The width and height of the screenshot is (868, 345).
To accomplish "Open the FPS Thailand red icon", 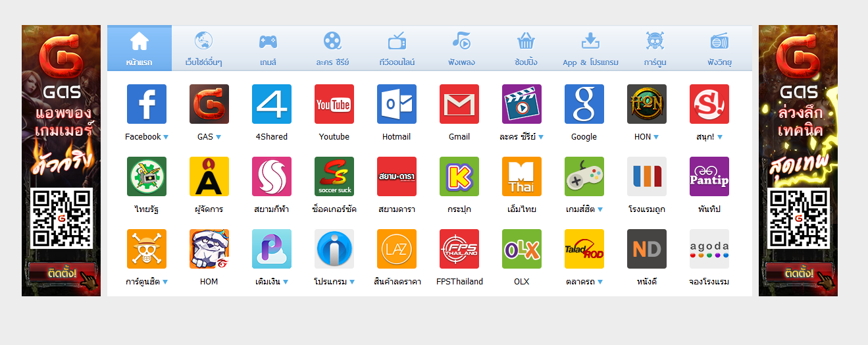I will click(459, 249).
